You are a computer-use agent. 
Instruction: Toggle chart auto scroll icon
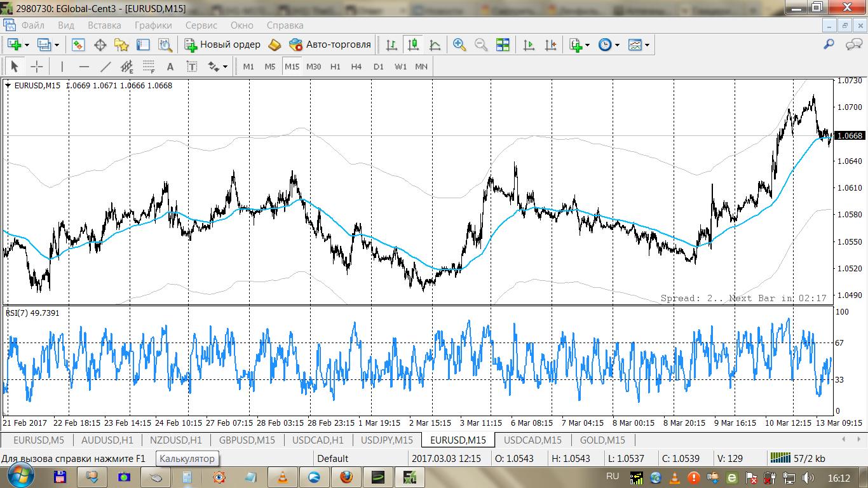point(529,44)
